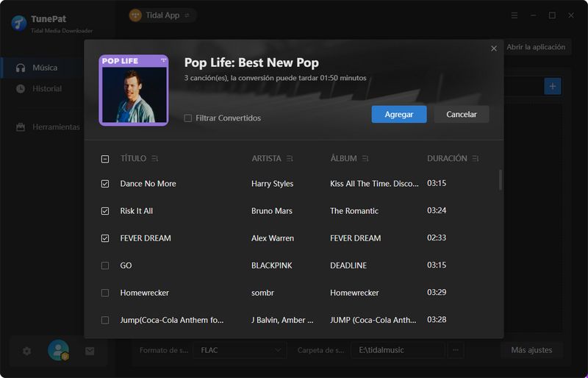Click the 03:24 duration value
Image resolution: width=588 pixels, height=378 pixels.
437,210
